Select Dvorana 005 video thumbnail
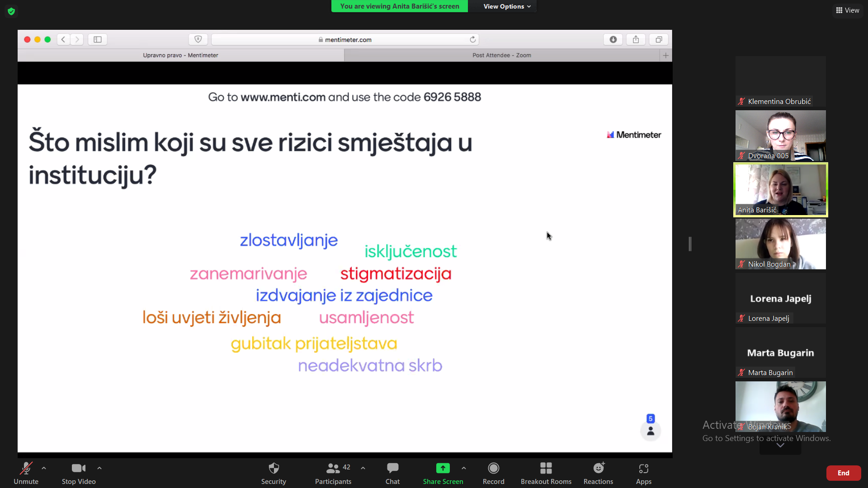 tap(781, 136)
